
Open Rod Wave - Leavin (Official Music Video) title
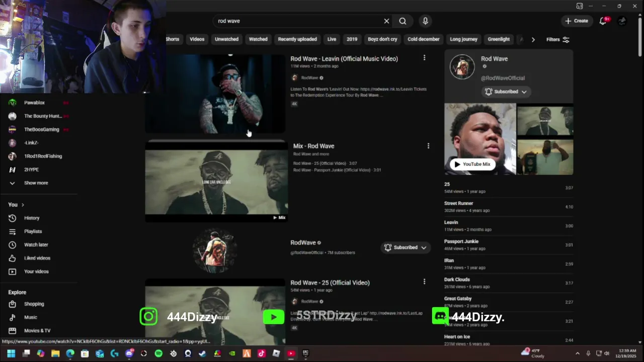[344, 59]
